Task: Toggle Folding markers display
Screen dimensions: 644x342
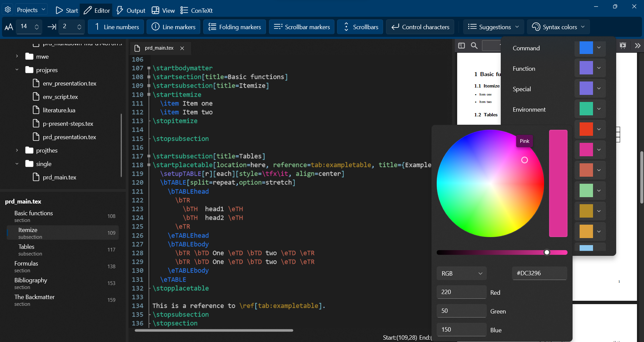Action: (x=234, y=27)
